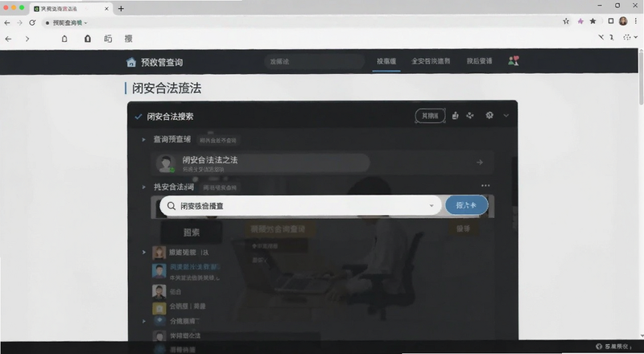
Task: Click the status icon in the dark bottom bar
Action: (x=599, y=347)
